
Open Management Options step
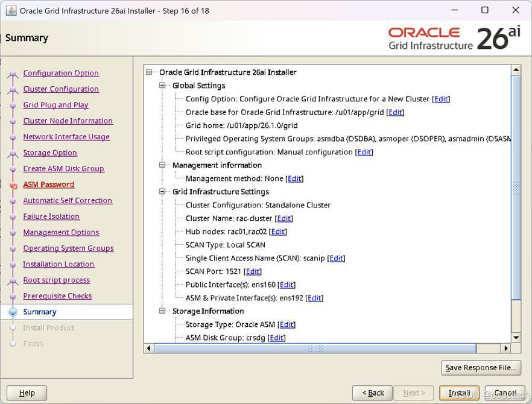(x=61, y=232)
